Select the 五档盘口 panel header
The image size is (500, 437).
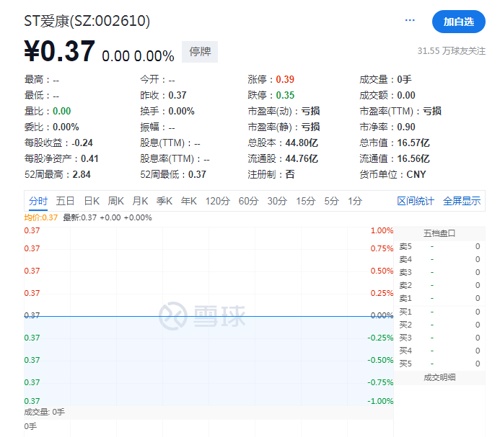click(x=439, y=233)
